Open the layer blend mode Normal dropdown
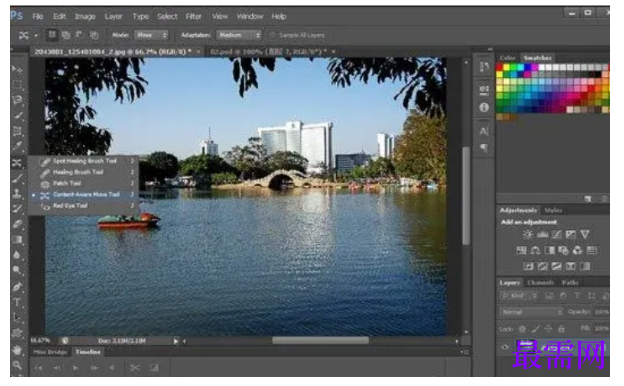 point(531,312)
